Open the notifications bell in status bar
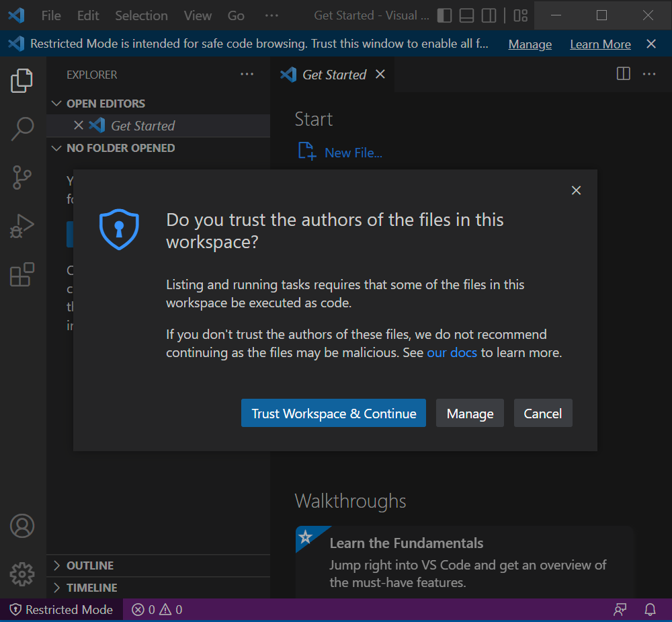 649,609
